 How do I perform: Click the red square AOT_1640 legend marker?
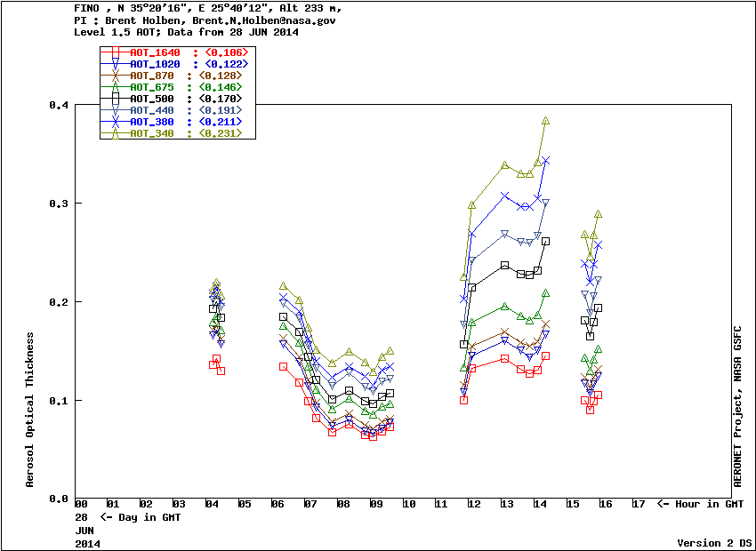click(x=114, y=53)
